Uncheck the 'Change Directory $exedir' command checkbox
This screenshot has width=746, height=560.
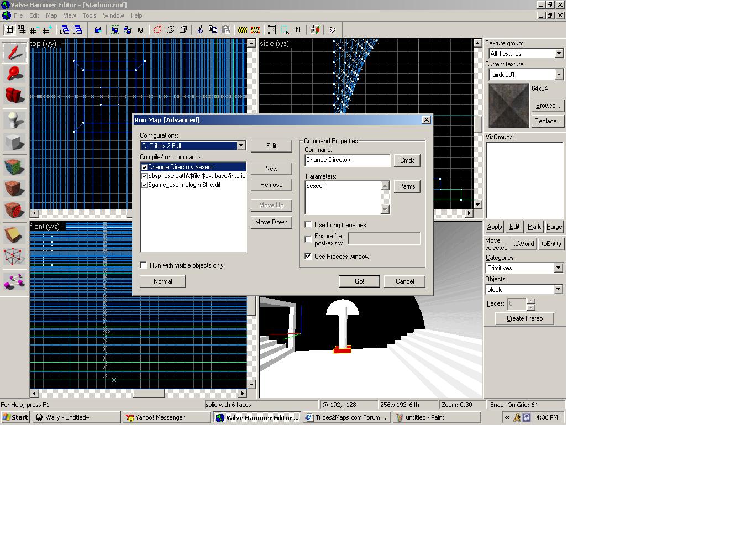(x=144, y=167)
